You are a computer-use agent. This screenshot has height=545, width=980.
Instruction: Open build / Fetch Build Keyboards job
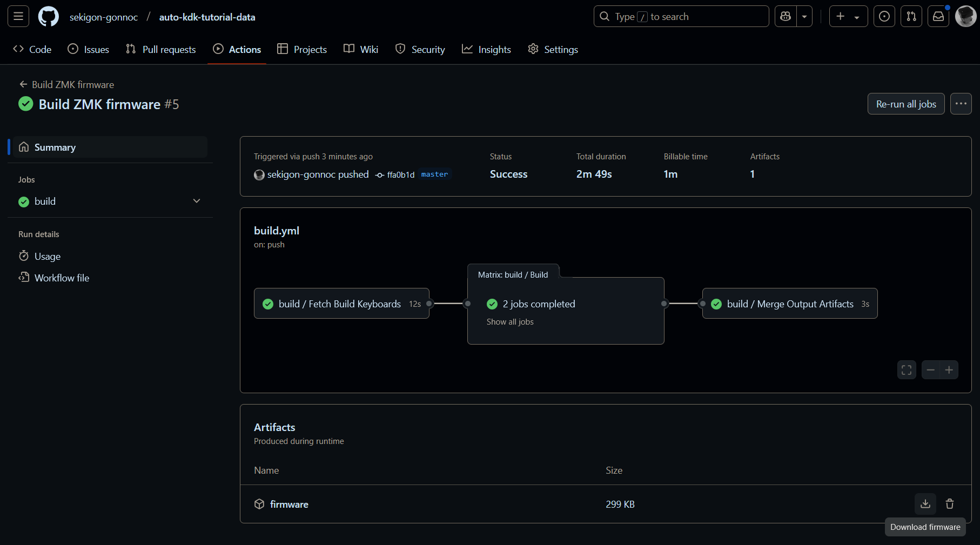tap(341, 304)
